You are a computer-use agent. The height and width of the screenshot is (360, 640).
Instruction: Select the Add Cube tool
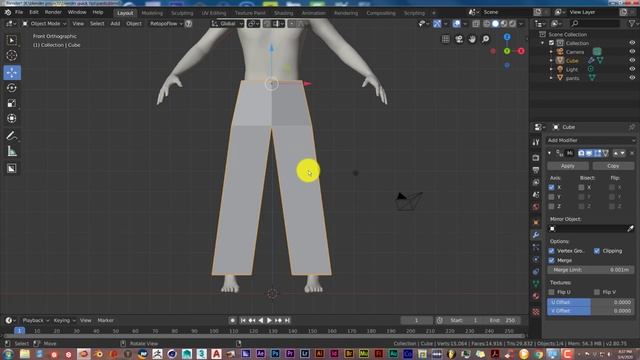(11, 168)
